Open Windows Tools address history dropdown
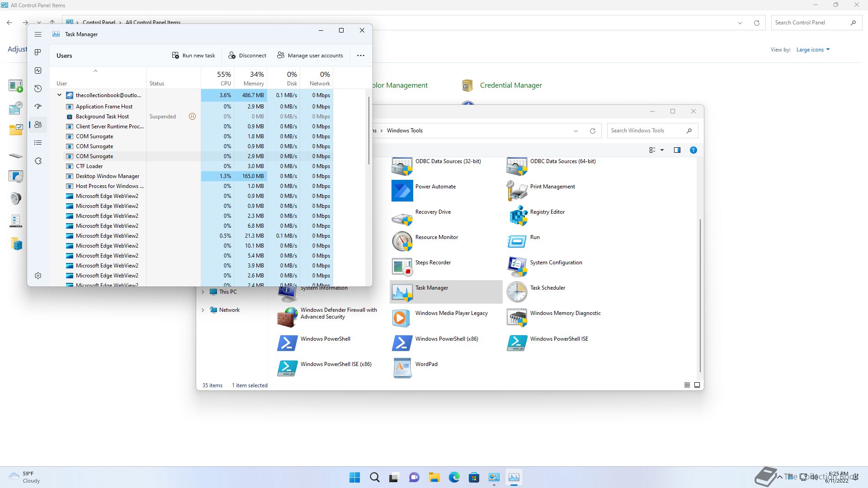This screenshot has height=488, width=868. point(576,131)
